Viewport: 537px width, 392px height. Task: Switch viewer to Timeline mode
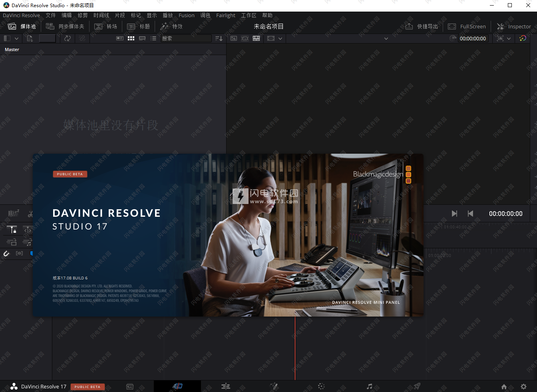(256, 38)
